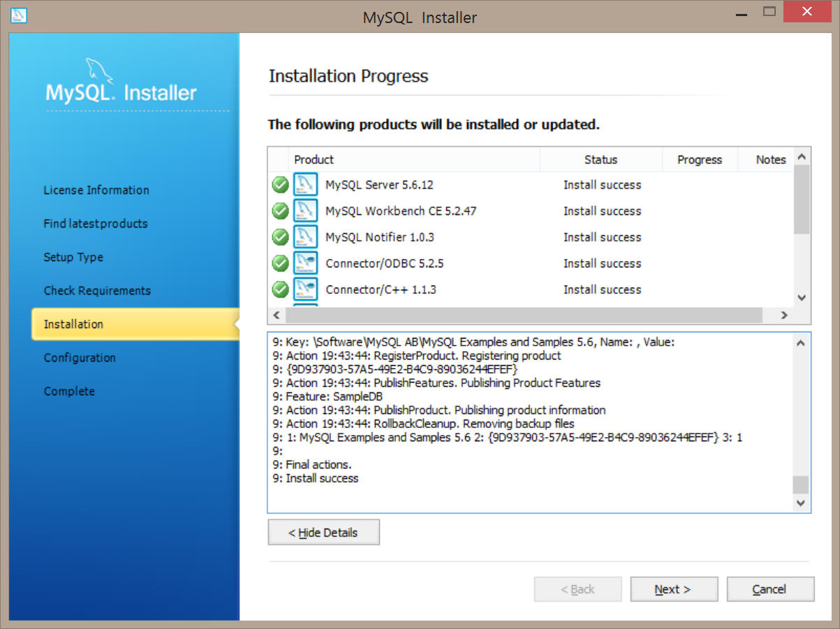Select the Setup Type step
Viewport: 840px width, 629px height.
[73, 257]
